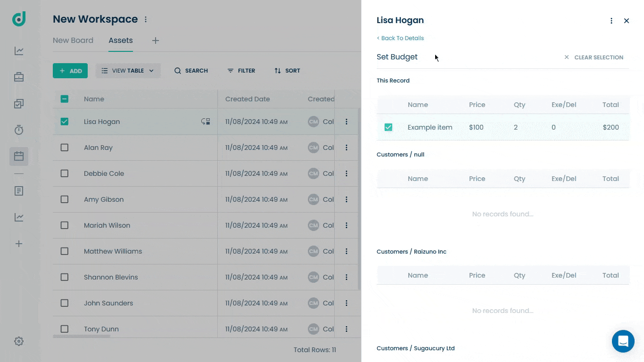The height and width of the screenshot is (362, 644).
Task: Click the green Add button
Action: [70, 71]
